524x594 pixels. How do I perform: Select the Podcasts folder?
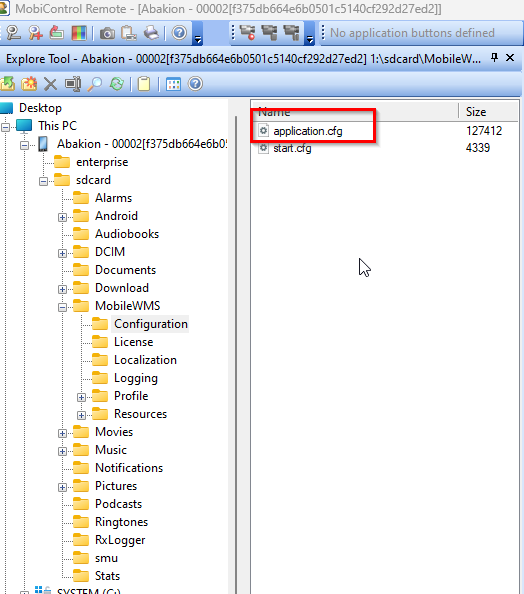tap(118, 504)
